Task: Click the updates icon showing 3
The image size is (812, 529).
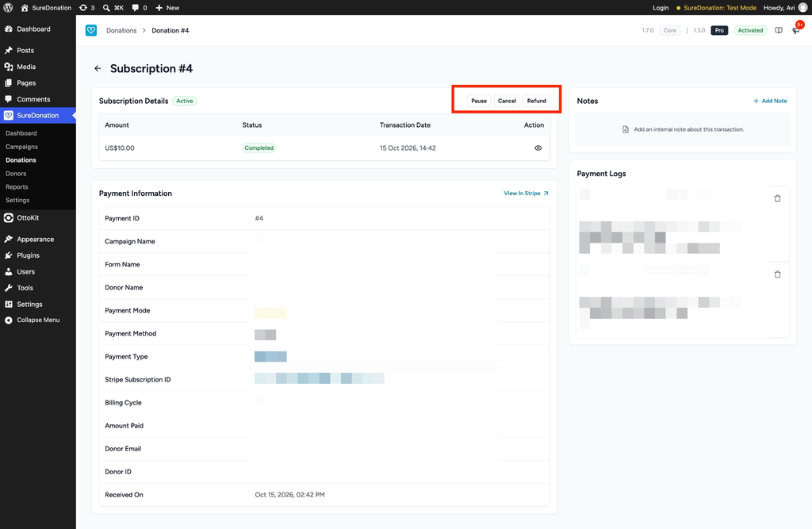Action: (86, 8)
